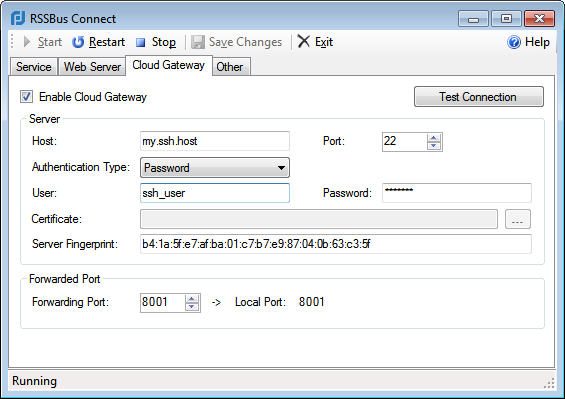Image resolution: width=565 pixels, height=399 pixels.
Task: Open the Other tab
Action: (230, 67)
